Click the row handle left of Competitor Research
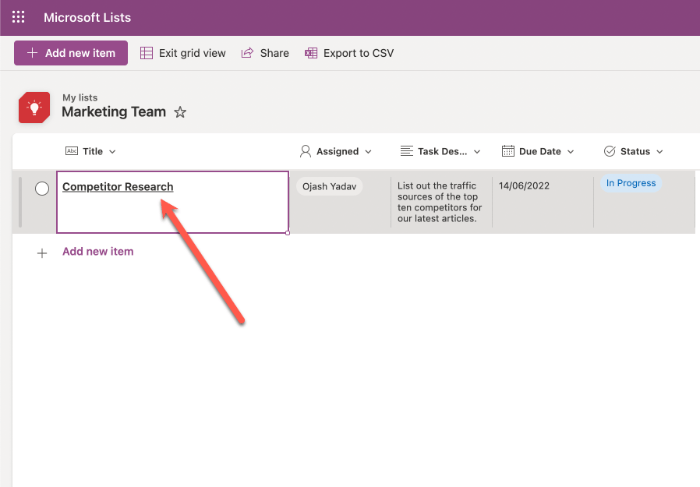Viewport: 700px width, 487px height. coord(20,202)
